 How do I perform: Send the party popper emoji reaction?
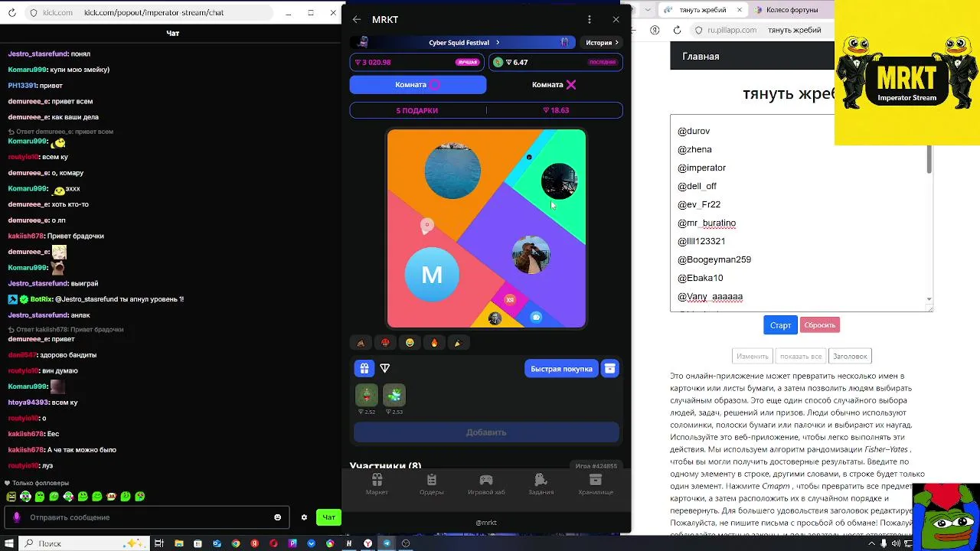[x=458, y=343]
